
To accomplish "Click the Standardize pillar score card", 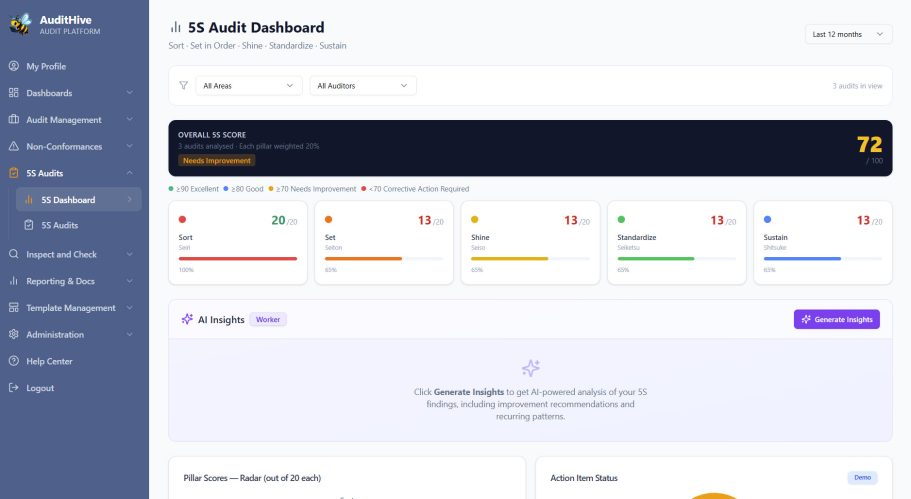I will click(x=677, y=243).
